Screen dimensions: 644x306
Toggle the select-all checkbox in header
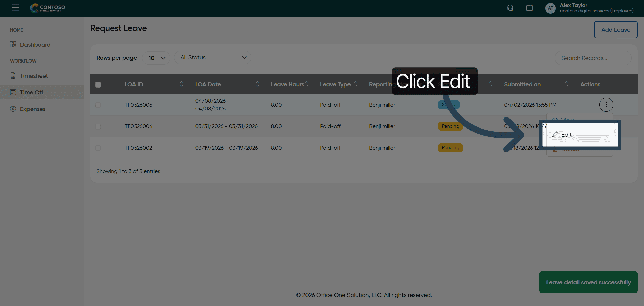coord(98,85)
